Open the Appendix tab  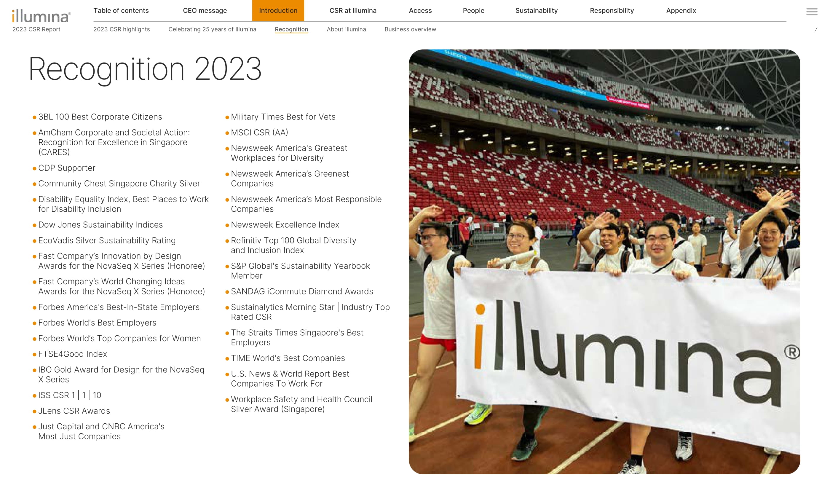tap(681, 10)
